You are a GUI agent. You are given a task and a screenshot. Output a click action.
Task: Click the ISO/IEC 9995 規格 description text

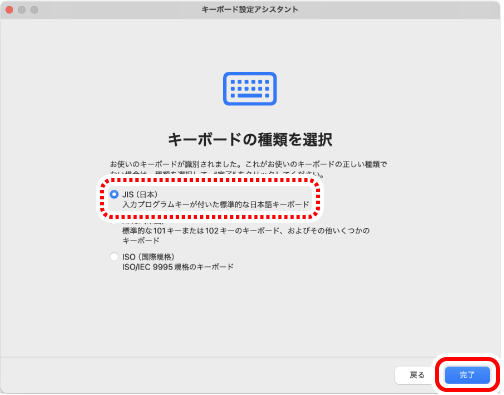[x=178, y=267]
